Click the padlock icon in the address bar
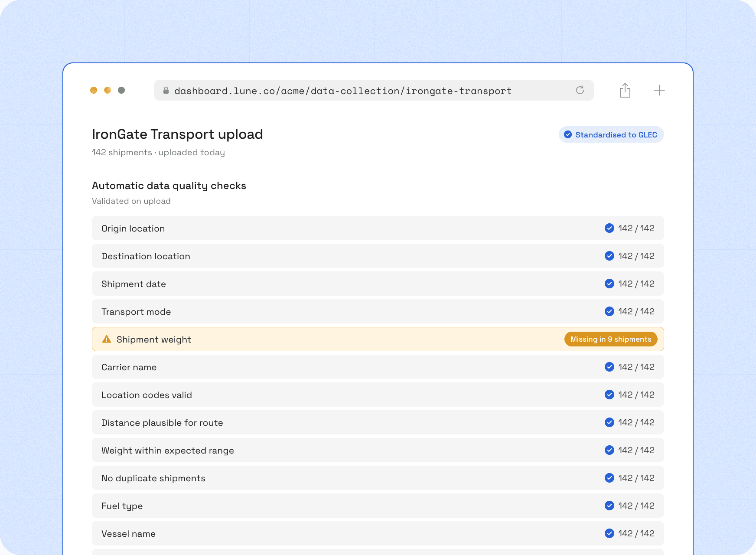 tap(166, 90)
